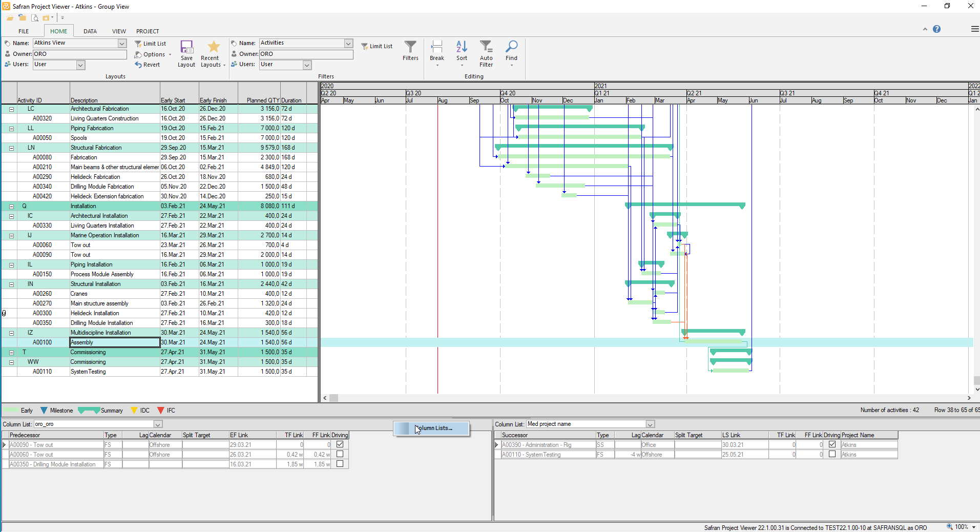Viewport: 980px width, 532px height.
Task: Click the Sort A-Z button
Action: 462,53
